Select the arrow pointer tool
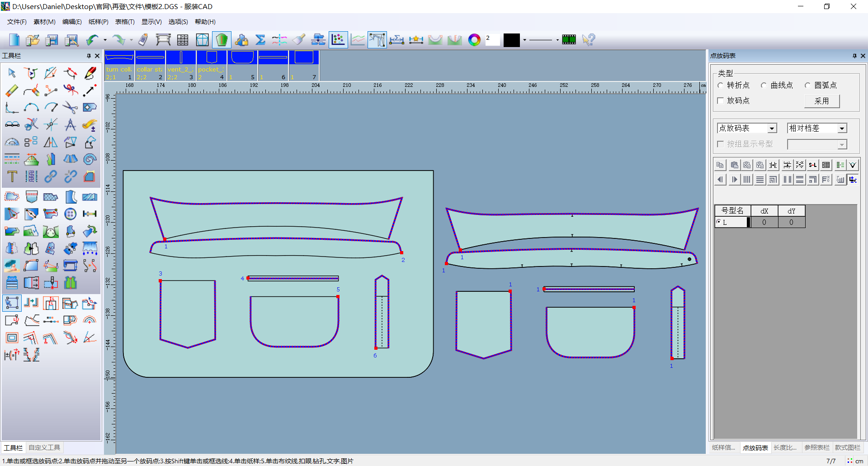The image size is (868, 466). point(12,73)
